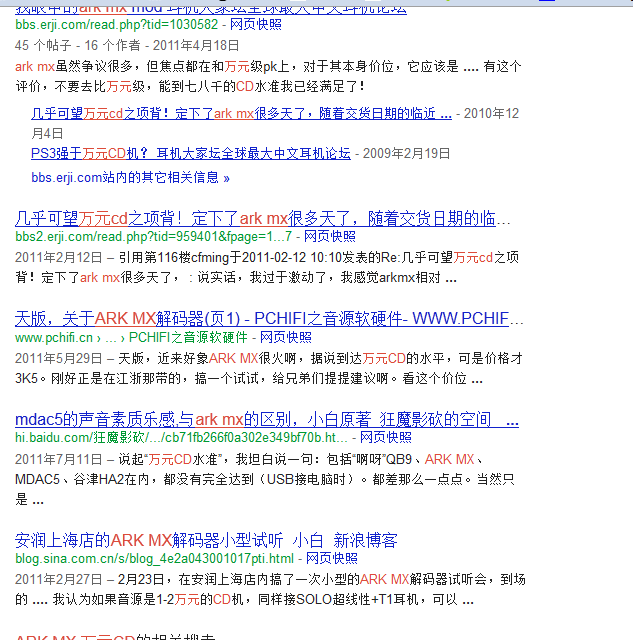Screen dimensions: 633x640
Task: Open 'mdac5的声音素质乐感与ark mx的区别' result
Action: pos(267,420)
